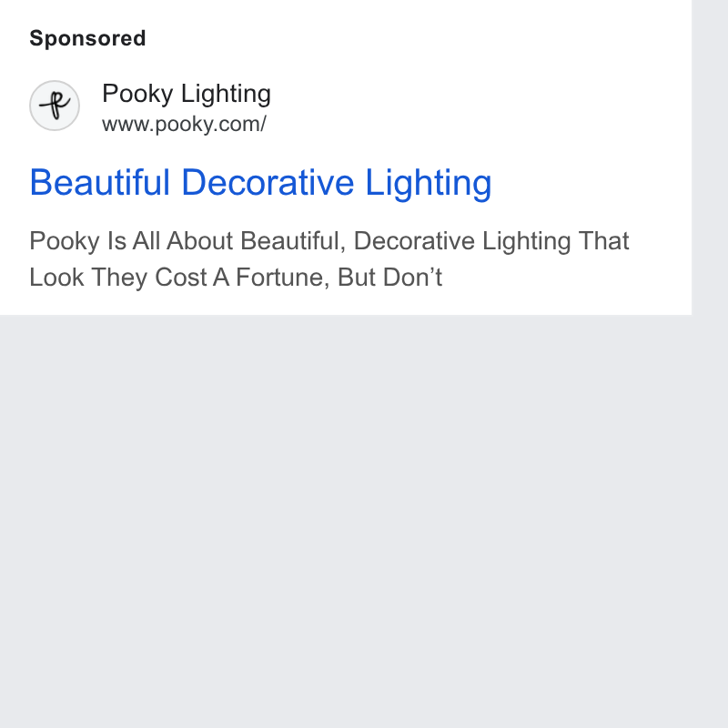Click the word 'Pooky' in advertiser name
The height and width of the screenshot is (728, 728).
[x=137, y=95]
